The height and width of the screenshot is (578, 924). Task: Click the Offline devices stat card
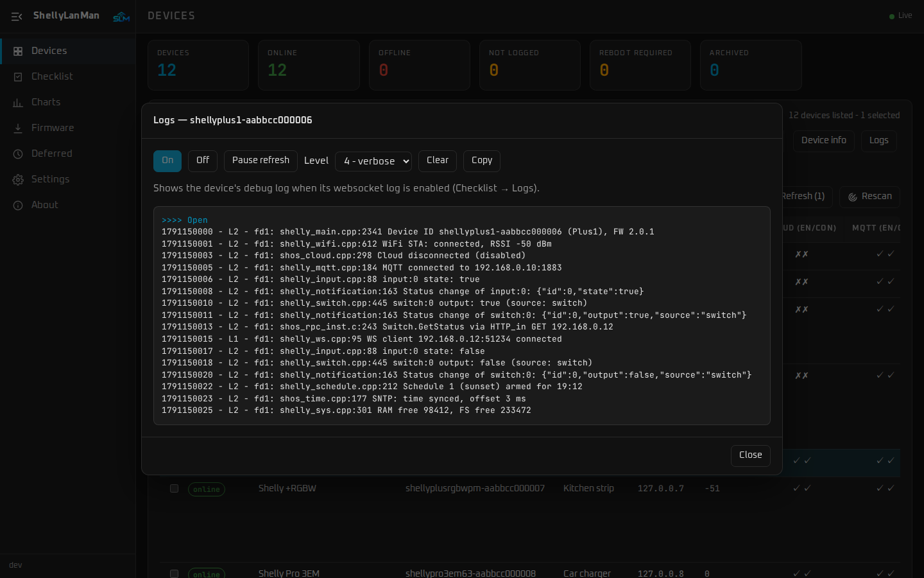(x=420, y=65)
